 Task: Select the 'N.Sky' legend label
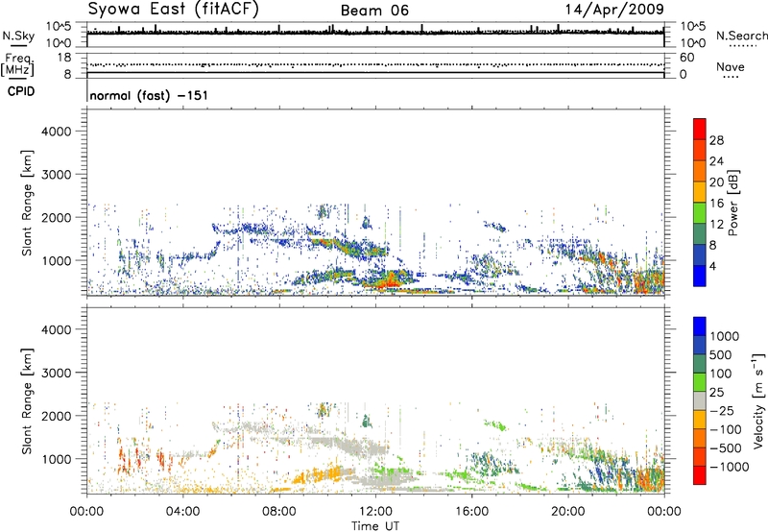pos(18,36)
